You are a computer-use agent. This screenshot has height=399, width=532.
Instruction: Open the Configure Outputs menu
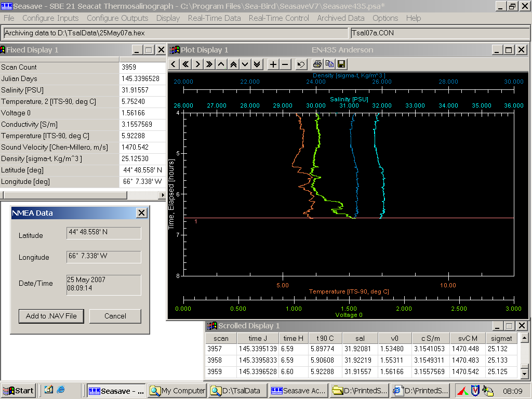click(117, 18)
